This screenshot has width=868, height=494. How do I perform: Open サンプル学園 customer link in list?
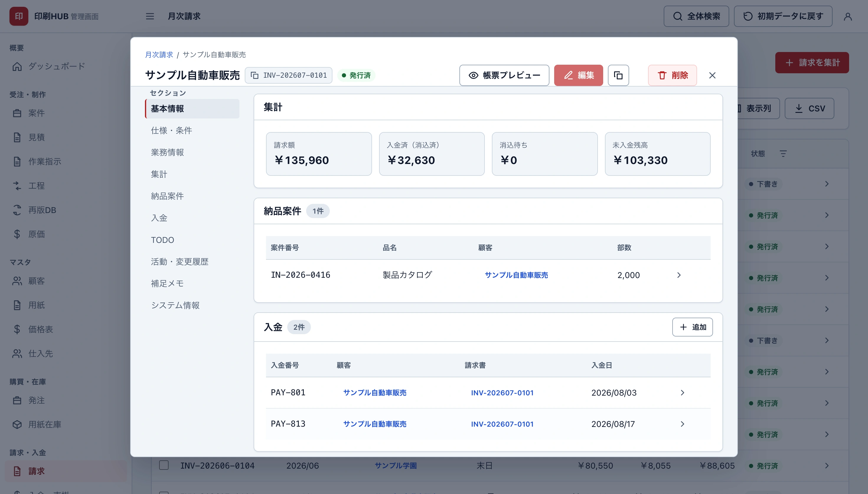click(x=396, y=466)
